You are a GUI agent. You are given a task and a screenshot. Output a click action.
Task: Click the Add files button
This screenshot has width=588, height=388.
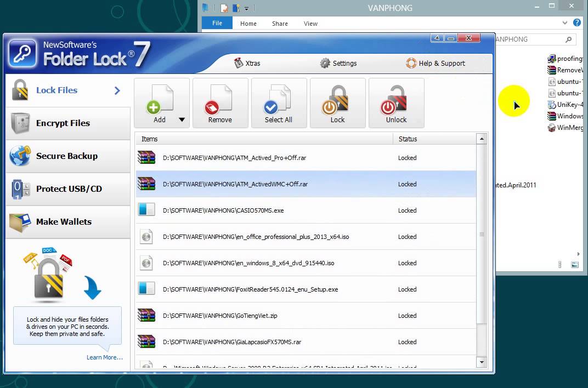(x=159, y=104)
